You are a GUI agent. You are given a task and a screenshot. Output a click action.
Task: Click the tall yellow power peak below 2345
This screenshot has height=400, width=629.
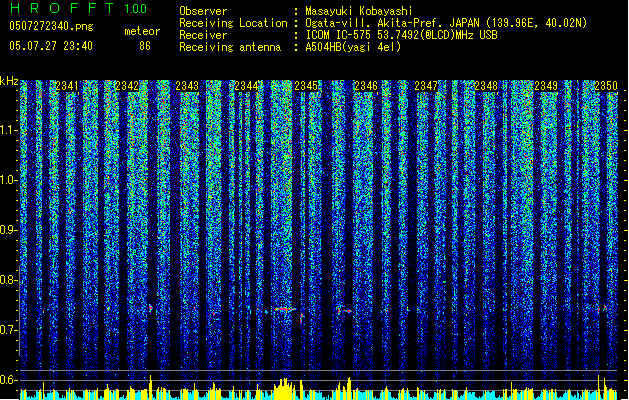[x=284, y=389]
